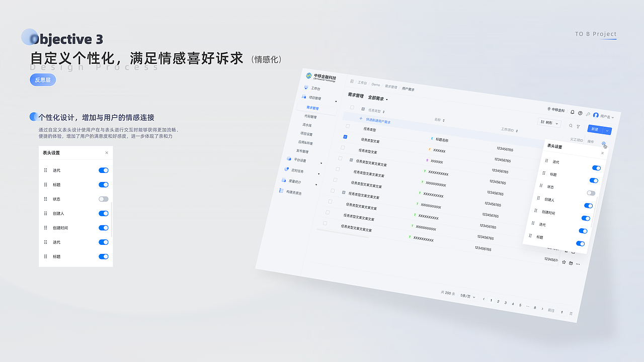Click the next-page arrow in pagination
Viewport: 644px width, 362px height.
click(x=542, y=308)
